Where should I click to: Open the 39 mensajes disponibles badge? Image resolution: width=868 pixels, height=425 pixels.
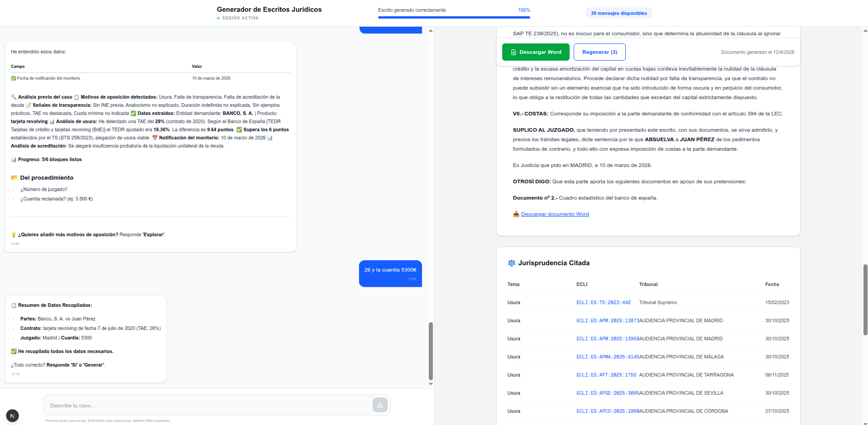[619, 13]
